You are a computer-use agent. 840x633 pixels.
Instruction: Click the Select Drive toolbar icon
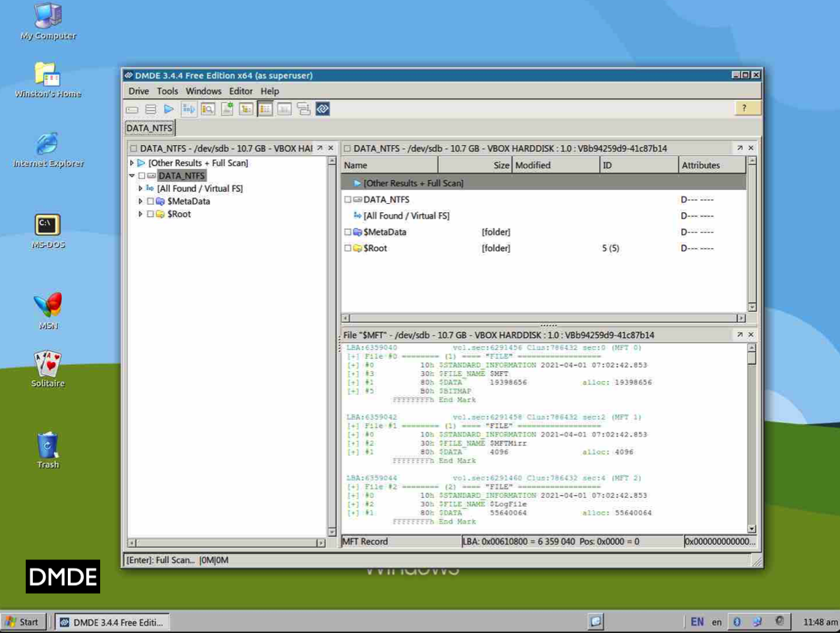pyautogui.click(x=132, y=109)
